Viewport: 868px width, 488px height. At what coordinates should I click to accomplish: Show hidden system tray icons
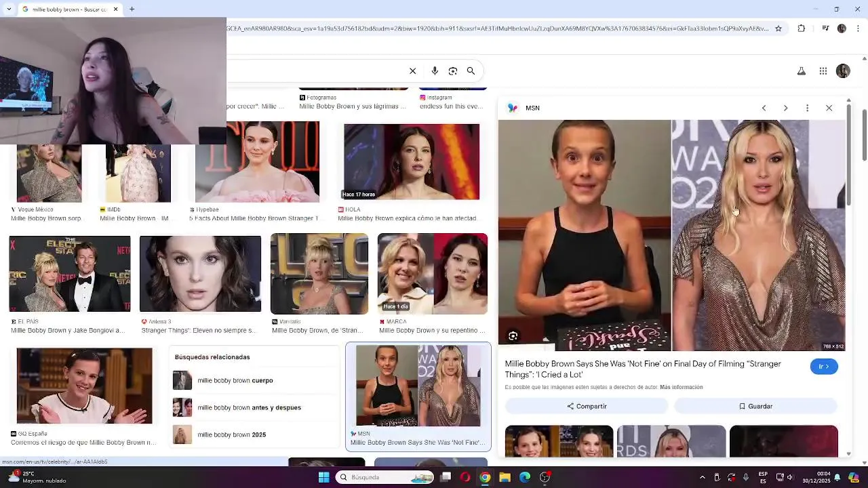(x=702, y=477)
